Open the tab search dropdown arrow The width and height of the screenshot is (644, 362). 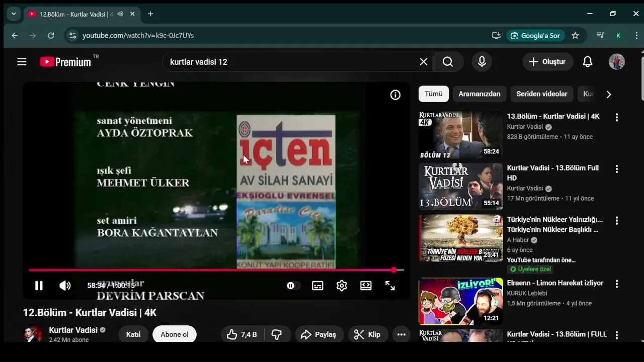[x=14, y=14]
